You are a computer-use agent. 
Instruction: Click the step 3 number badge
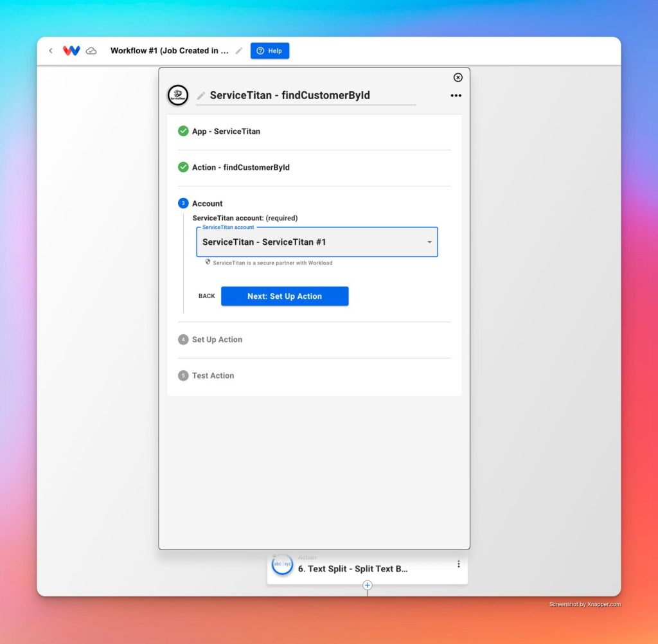[183, 203]
